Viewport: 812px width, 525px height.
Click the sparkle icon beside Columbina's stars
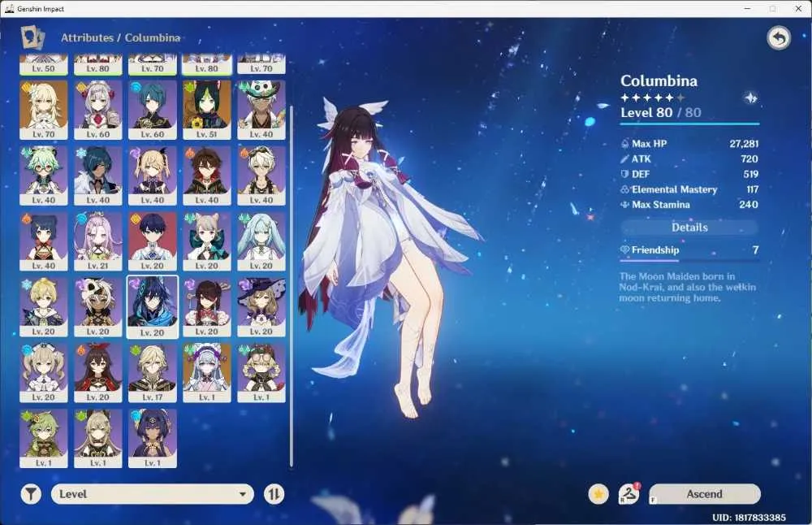tap(750, 98)
